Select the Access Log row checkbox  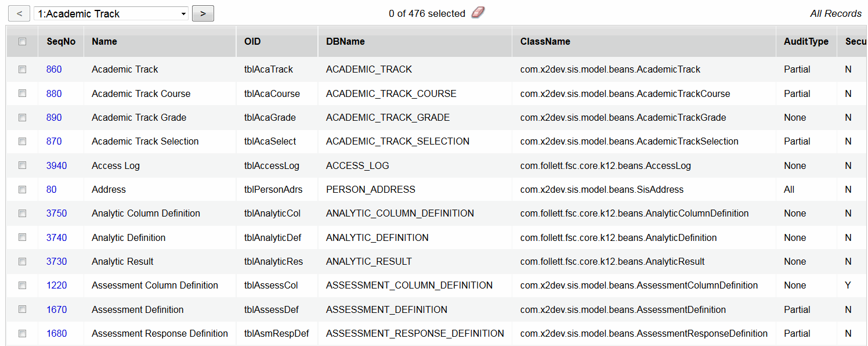click(x=23, y=165)
